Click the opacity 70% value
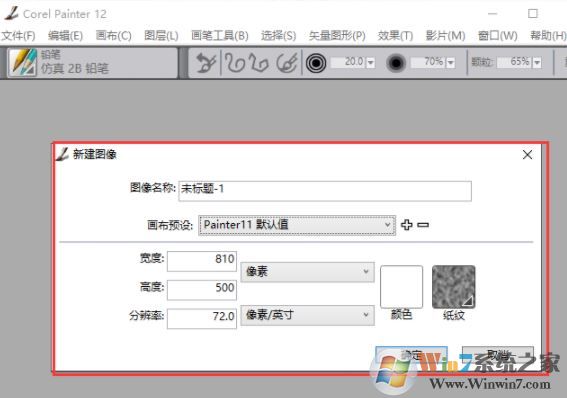Image resolution: width=567 pixels, height=398 pixels. click(429, 62)
